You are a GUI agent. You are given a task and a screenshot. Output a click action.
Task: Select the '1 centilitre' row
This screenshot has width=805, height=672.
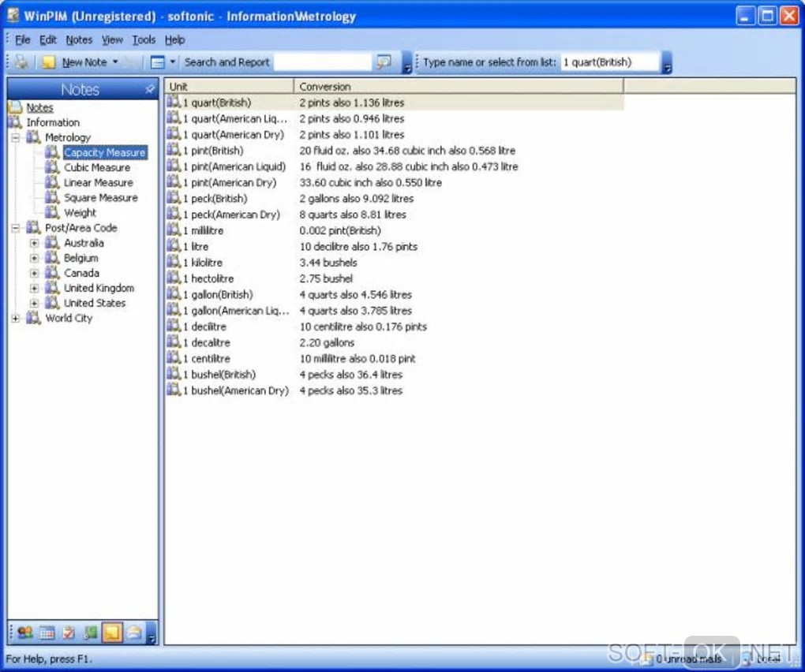coord(395,359)
